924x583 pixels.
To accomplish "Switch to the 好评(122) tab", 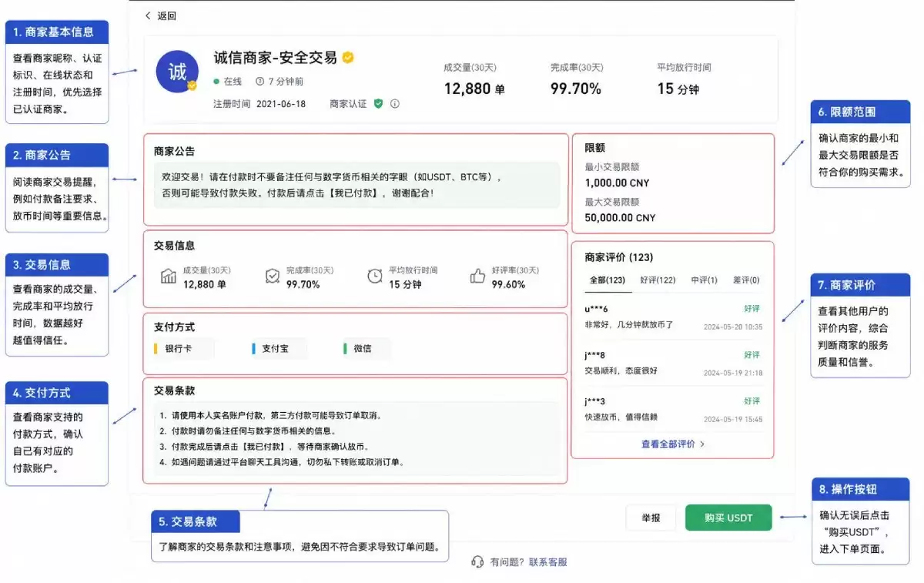I will coord(658,280).
